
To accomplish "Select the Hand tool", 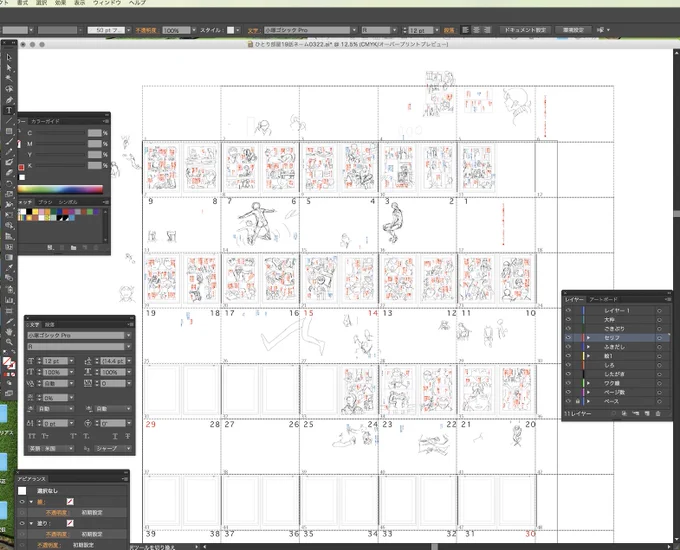I will pos(9,332).
